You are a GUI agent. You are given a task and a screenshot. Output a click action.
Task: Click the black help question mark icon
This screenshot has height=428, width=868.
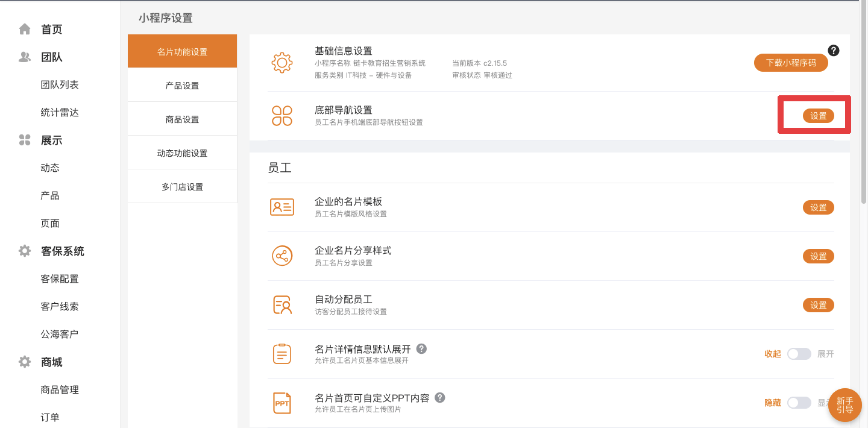point(834,51)
